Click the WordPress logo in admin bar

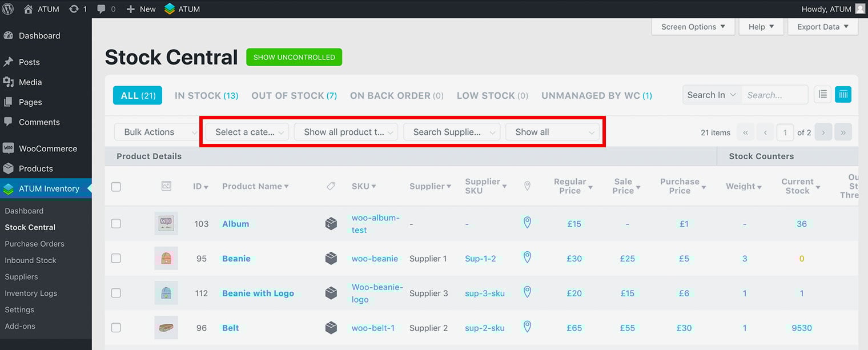[x=8, y=9]
